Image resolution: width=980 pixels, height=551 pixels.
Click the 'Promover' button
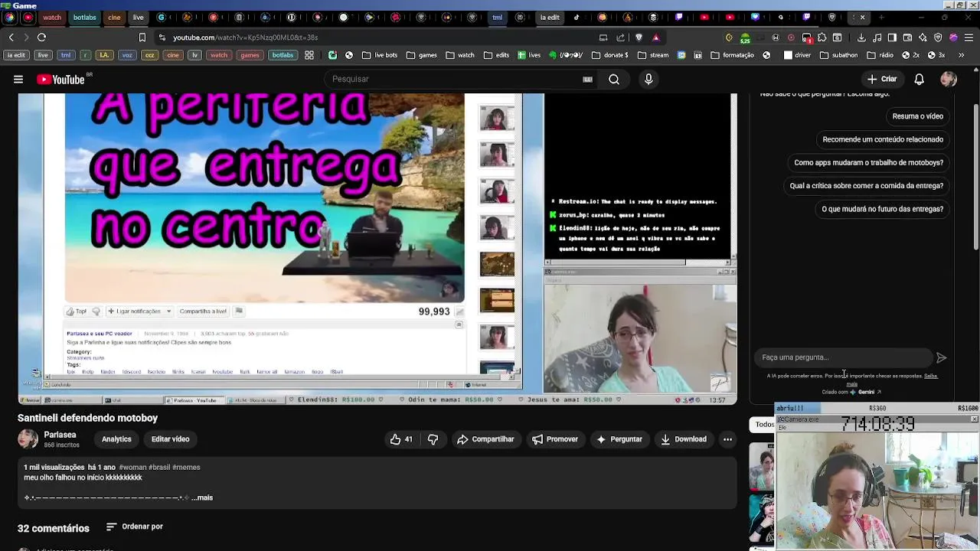(x=555, y=439)
